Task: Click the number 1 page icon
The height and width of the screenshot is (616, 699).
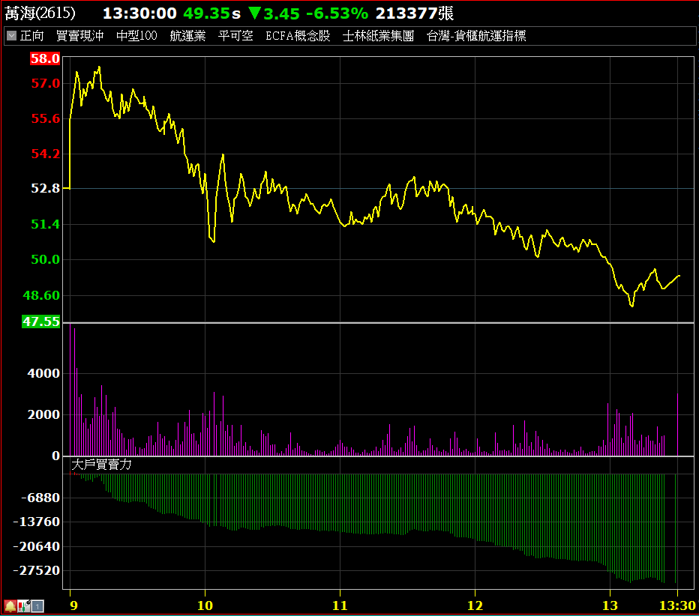Action: [x=37, y=606]
